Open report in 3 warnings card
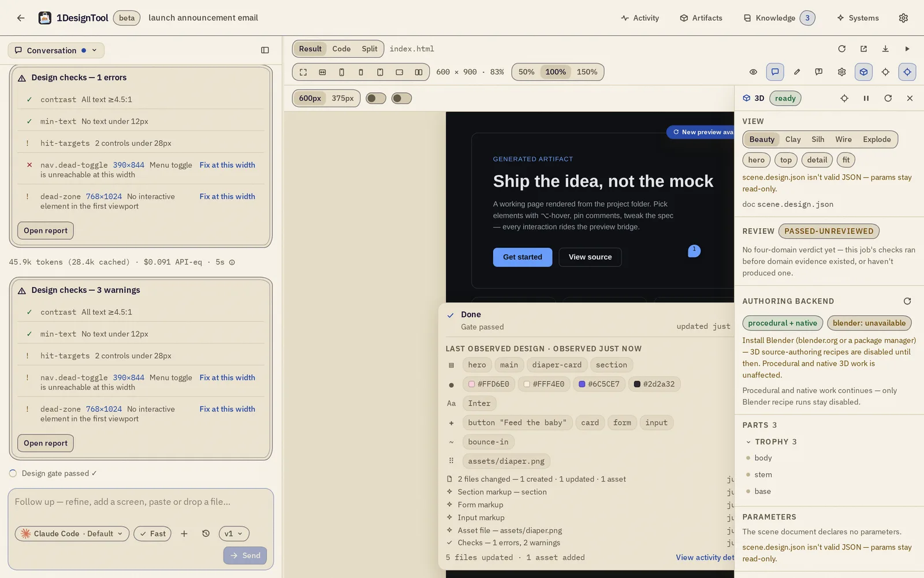The height and width of the screenshot is (578, 924). coord(46,443)
